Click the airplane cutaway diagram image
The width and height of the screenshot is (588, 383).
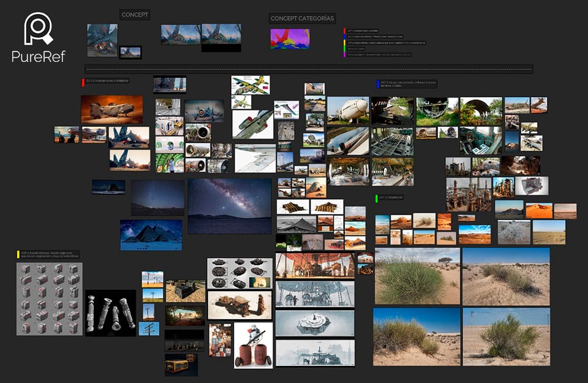pyautogui.click(x=250, y=85)
